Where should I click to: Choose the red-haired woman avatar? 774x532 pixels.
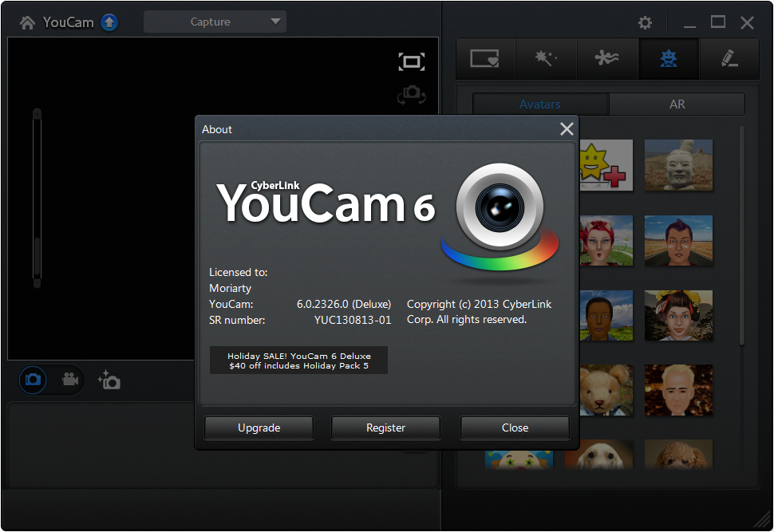click(605, 240)
